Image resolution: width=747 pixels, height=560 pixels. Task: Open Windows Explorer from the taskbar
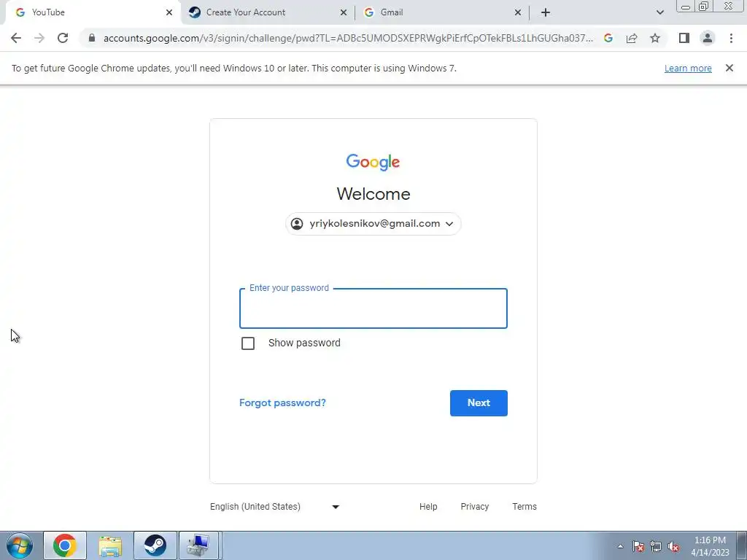(x=110, y=545)
